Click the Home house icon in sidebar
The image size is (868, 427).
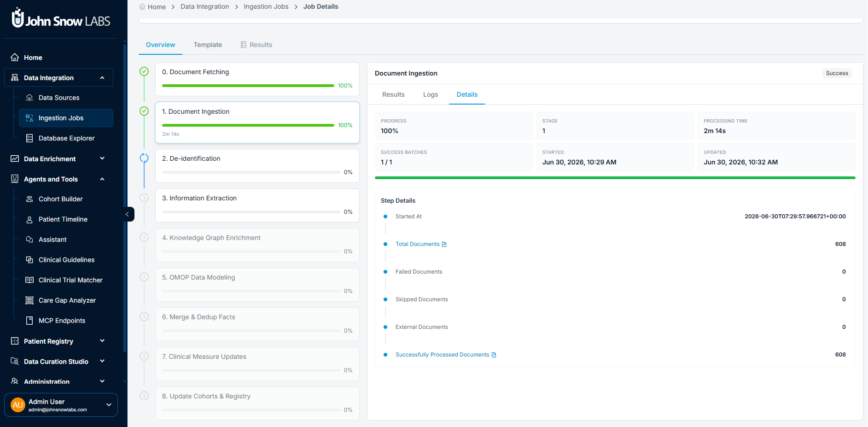pyautogui.click(x=15, y=58)
